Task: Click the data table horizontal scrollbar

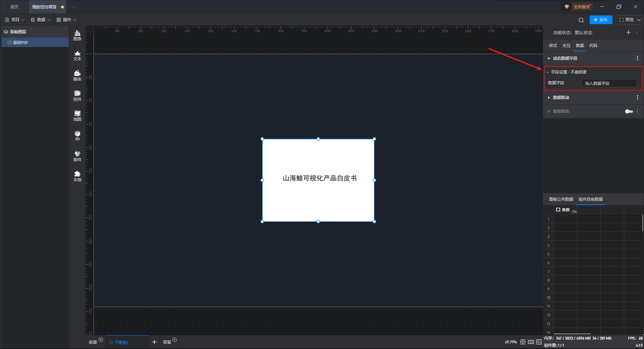Action: point(572,334)
